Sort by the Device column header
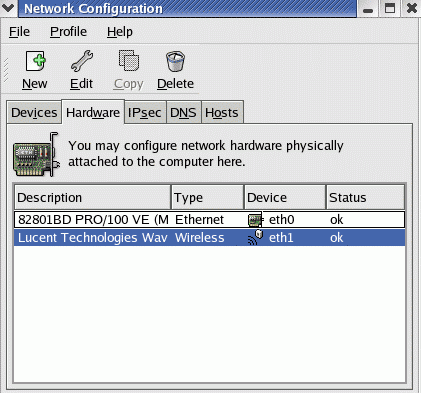The width and height of the screenshot is (421, 393). pos(285,198)
